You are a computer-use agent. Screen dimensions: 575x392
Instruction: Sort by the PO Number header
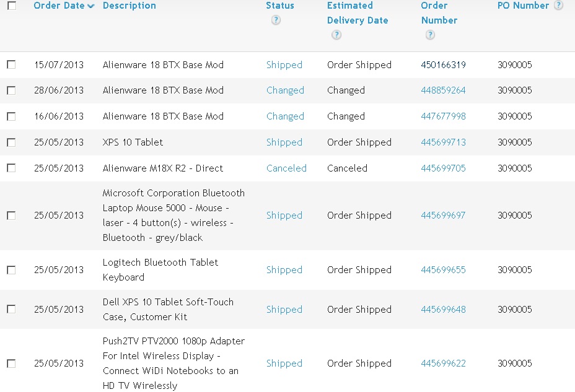point(523,6)
